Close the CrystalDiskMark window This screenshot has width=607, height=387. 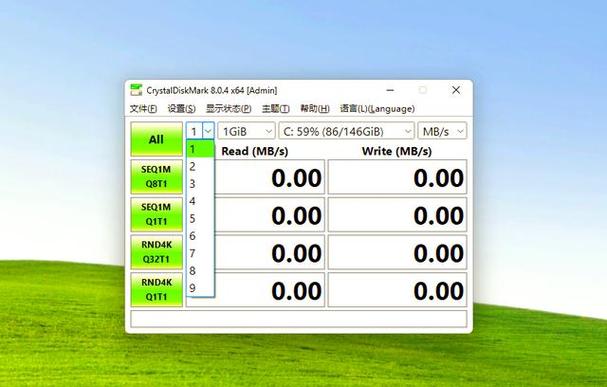456,90
